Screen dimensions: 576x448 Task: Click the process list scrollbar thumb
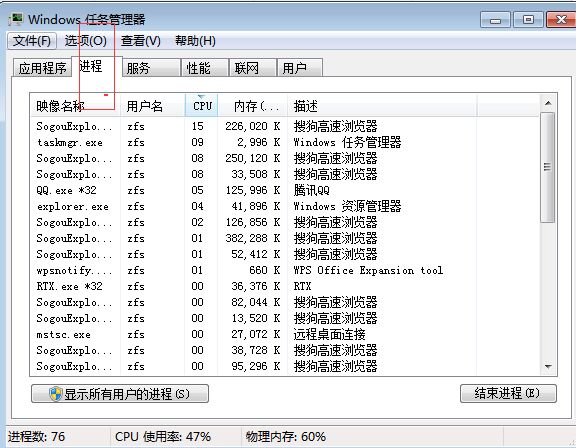pyautogui.click(x=548, y=167)
